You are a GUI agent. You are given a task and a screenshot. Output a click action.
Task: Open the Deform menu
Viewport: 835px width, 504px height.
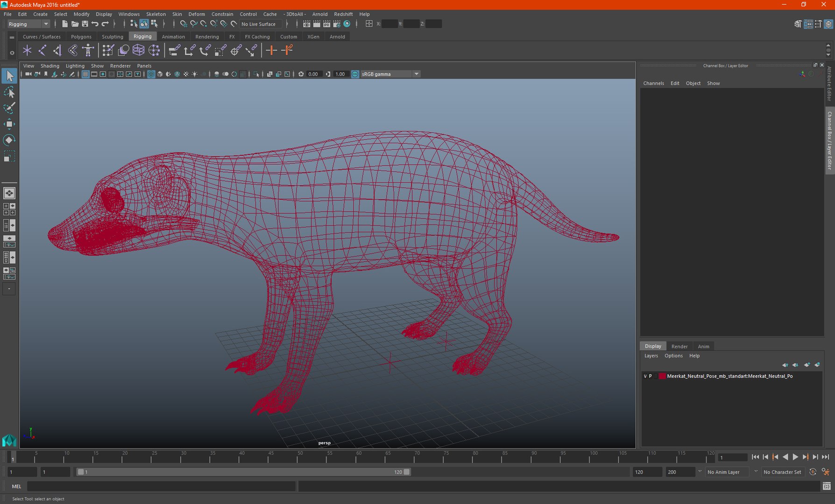click(x=197, y=14)
